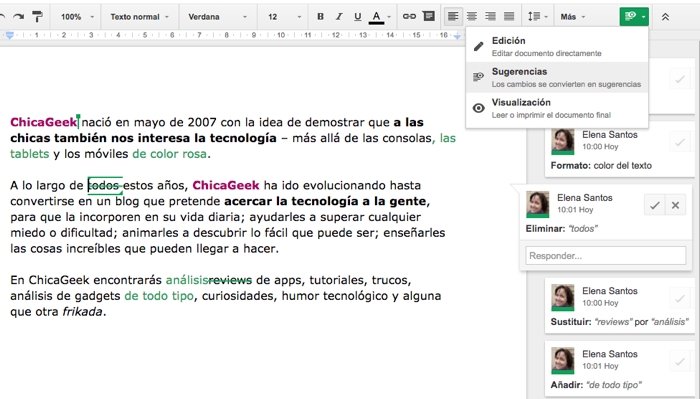Click Elena Santos avatar in Sustituir card
This screenshot has height=399, width=700.
click(562, 298)
